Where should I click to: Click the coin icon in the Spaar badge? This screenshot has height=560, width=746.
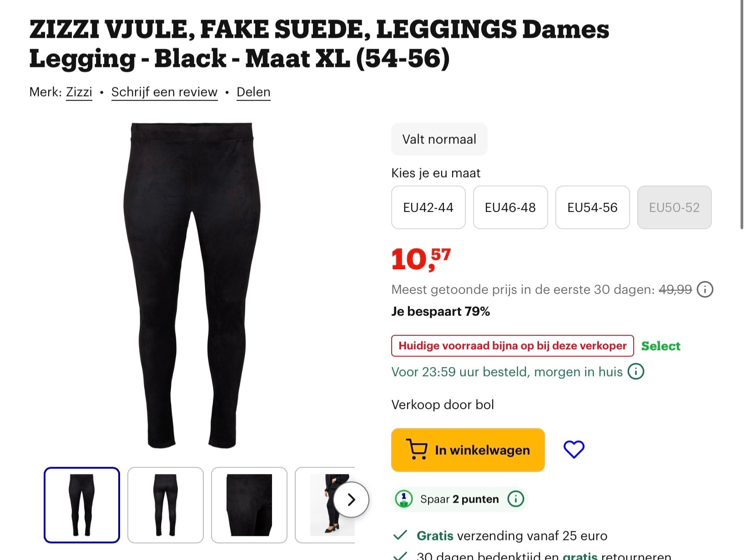[404, 499]
